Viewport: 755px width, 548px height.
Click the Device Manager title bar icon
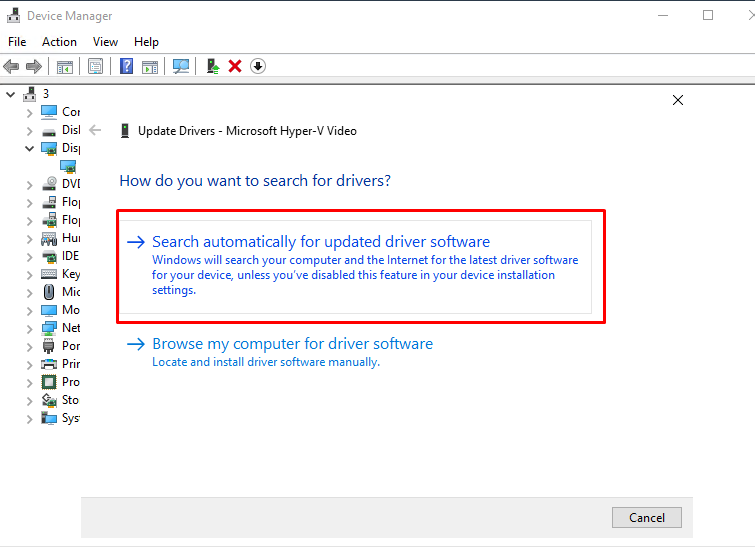[x=13, y=15]
